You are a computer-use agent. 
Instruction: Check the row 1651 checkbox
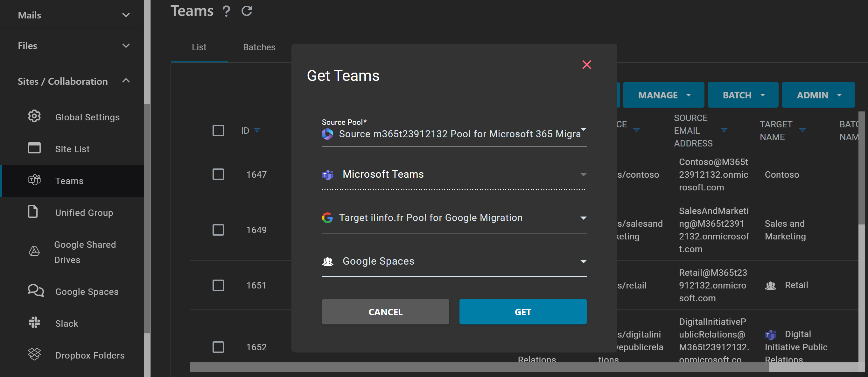point(218,285)
